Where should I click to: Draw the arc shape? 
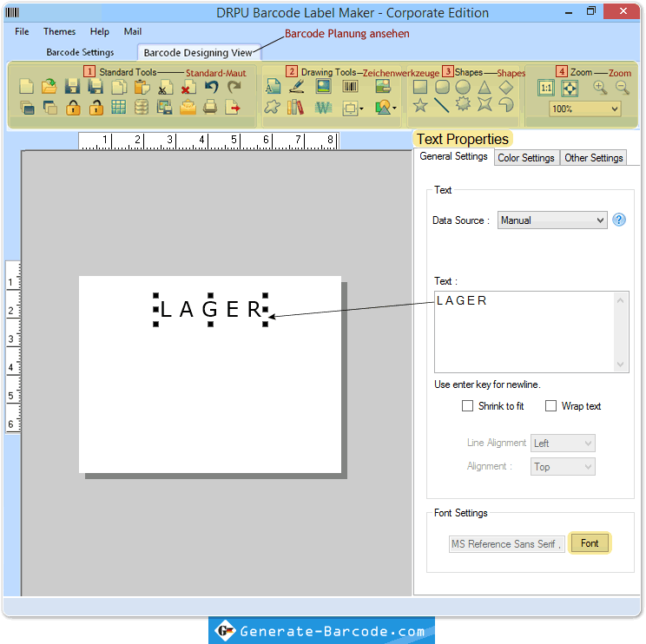[506, 105]
